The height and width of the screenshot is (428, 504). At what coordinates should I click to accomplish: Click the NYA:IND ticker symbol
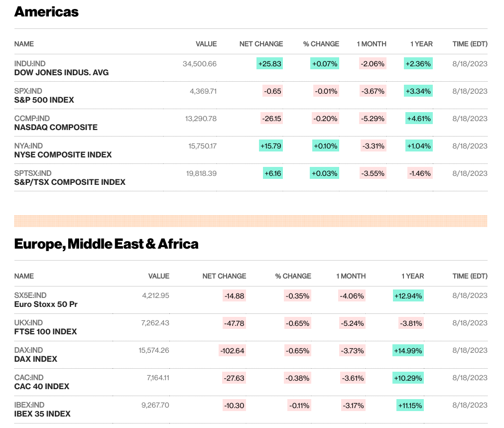pyautogui.click(x=28, y=145)
